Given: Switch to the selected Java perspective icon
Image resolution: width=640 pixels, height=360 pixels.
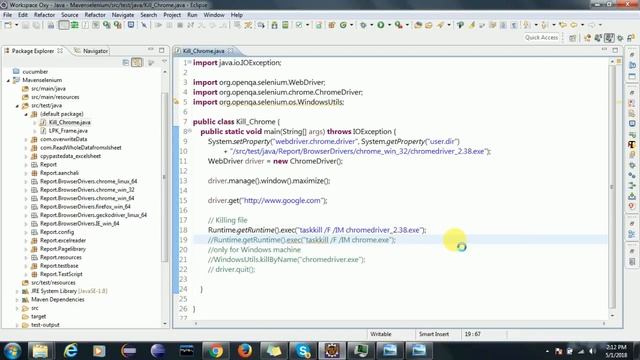Looking at the screenshot, I should [609, 38].
